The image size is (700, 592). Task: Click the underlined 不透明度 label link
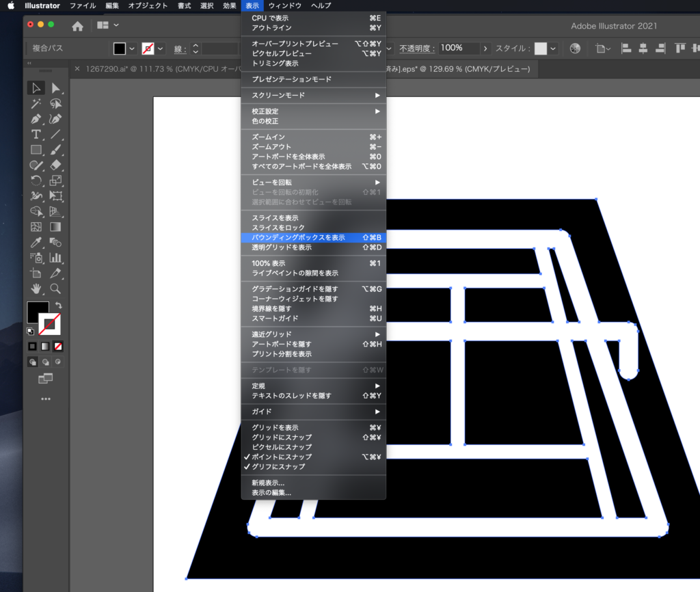point(416,49)
